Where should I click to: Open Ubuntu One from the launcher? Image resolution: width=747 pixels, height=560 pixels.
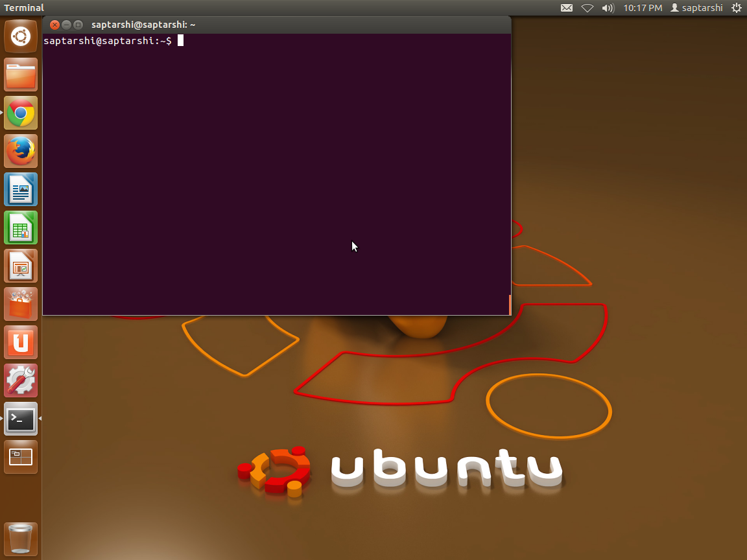pos(21,342)
